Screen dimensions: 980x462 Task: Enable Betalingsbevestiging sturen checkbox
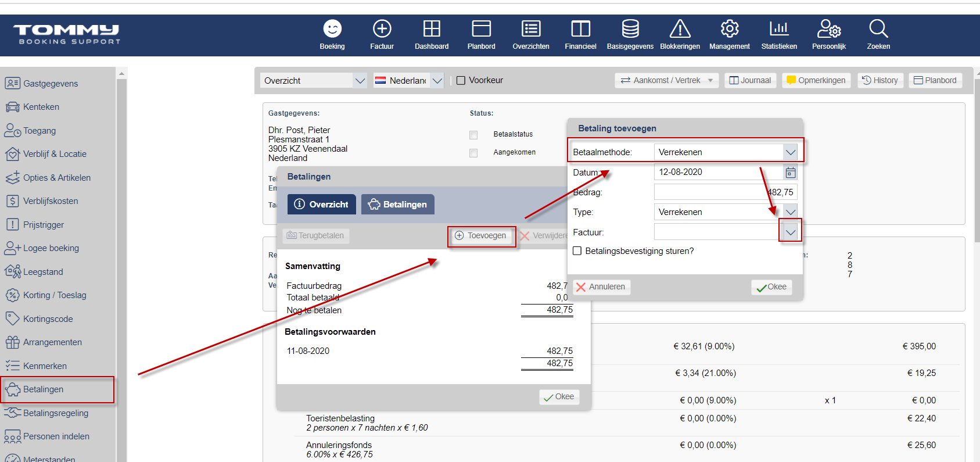[x=577, y=251]
